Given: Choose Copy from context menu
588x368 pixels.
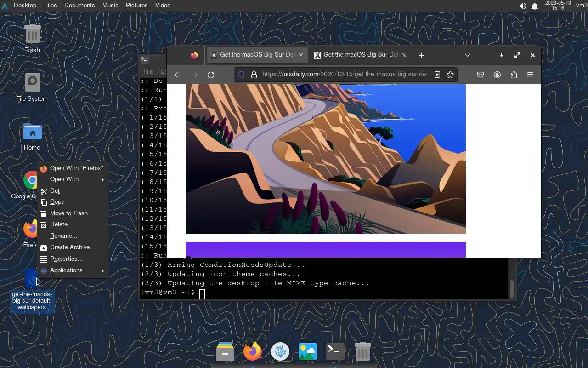Looking at the screenshot, I should click(73, 202).
